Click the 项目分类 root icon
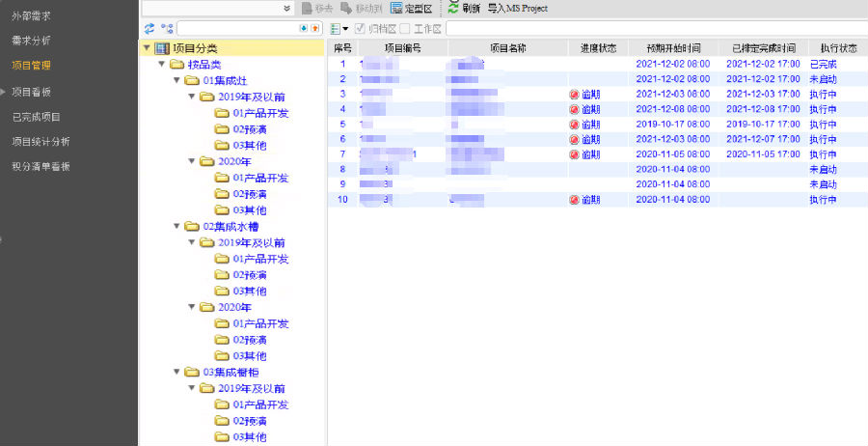Image resolution: width=868 pixels, height=446 pixels. [x=162, y=49]
